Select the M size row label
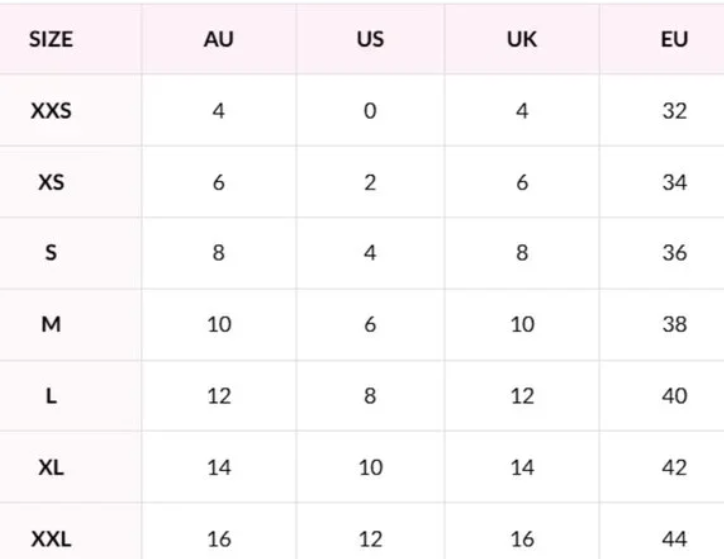Image resolution: width=724 pixels, height=559 pixels. [x=51, y=325]
